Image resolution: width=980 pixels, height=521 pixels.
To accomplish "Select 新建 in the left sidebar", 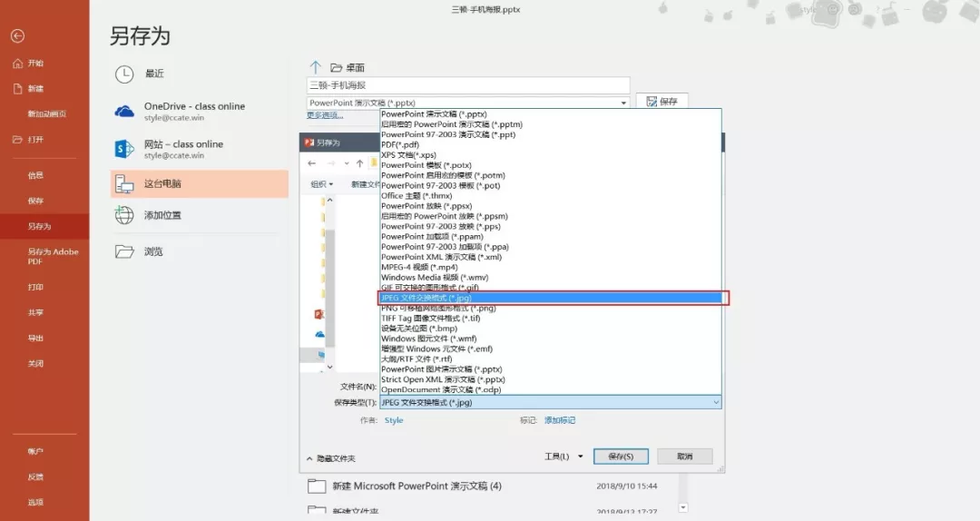I will coord(29,89).
